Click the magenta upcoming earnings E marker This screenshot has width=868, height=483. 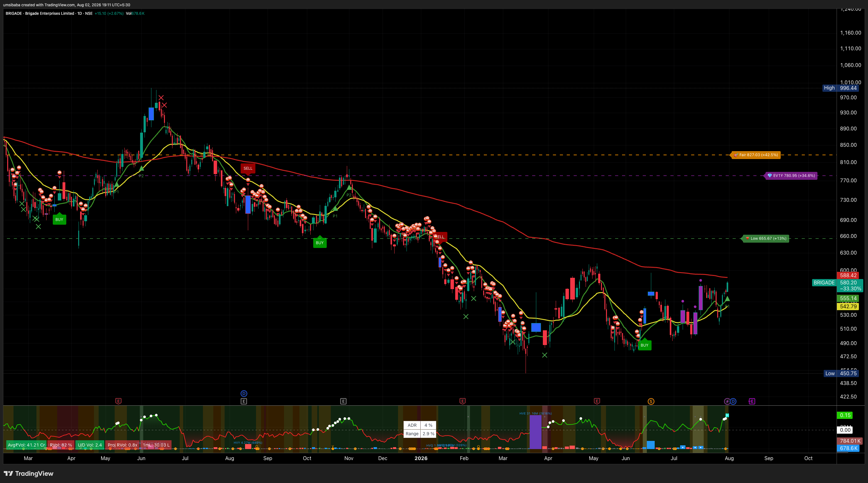point(752,401)
